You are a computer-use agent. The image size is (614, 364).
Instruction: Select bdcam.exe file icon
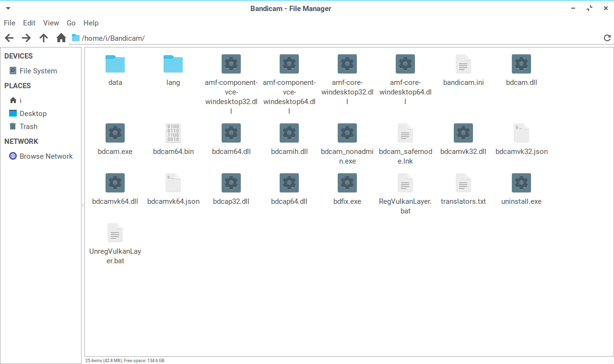click(115, 133)
